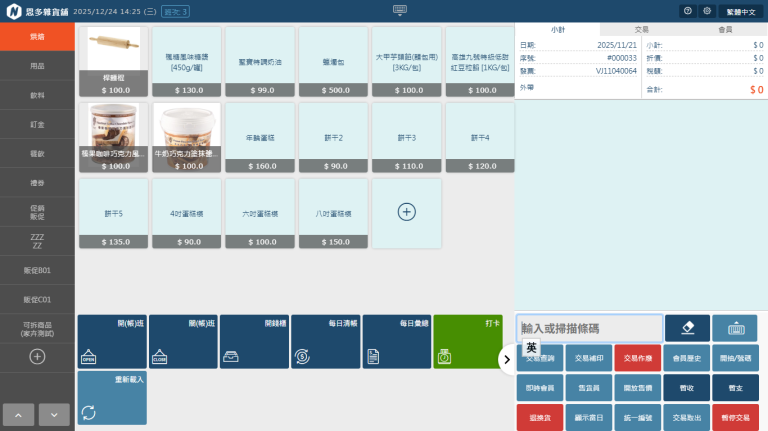Click the open-shift 開(帳)班 tile
The image size is (768, 431).
click(x=112, y=342)
